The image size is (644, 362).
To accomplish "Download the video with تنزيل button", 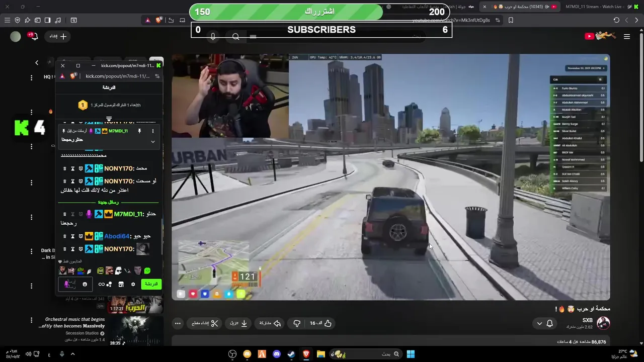I will coord(238,323).
